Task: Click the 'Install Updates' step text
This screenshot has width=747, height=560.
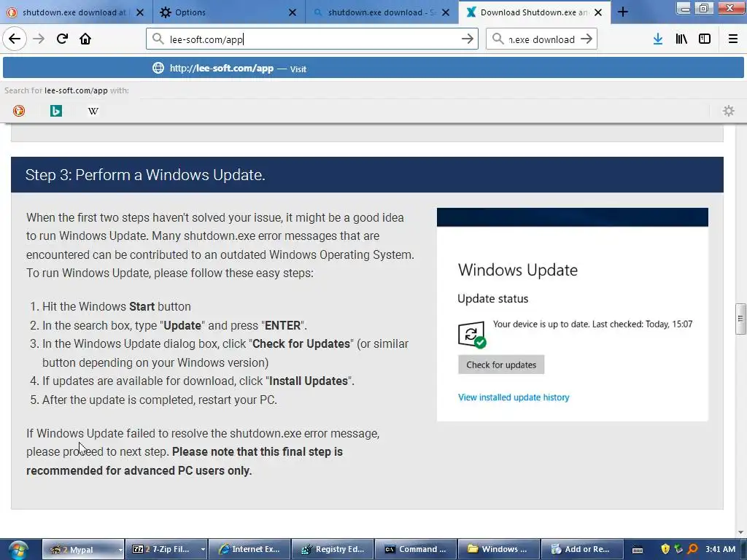Action: tap(198, 381)
